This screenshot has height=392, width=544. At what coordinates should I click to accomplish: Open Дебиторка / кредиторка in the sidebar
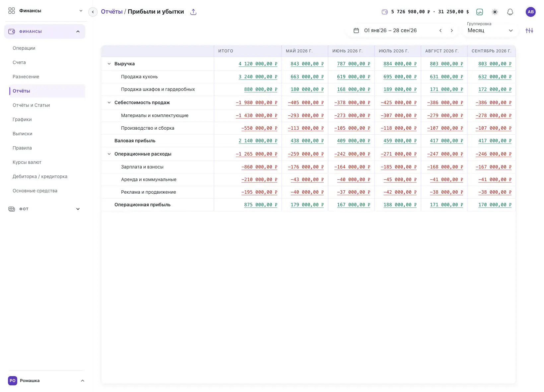40,176
